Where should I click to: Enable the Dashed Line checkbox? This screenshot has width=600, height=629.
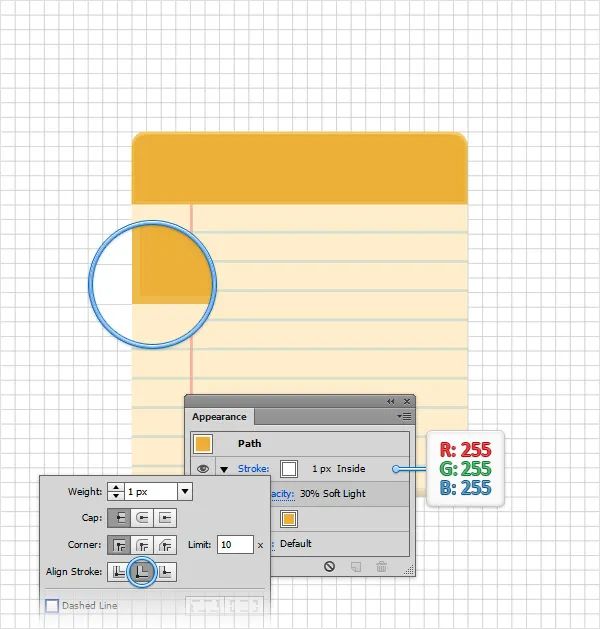coord(52,605)
